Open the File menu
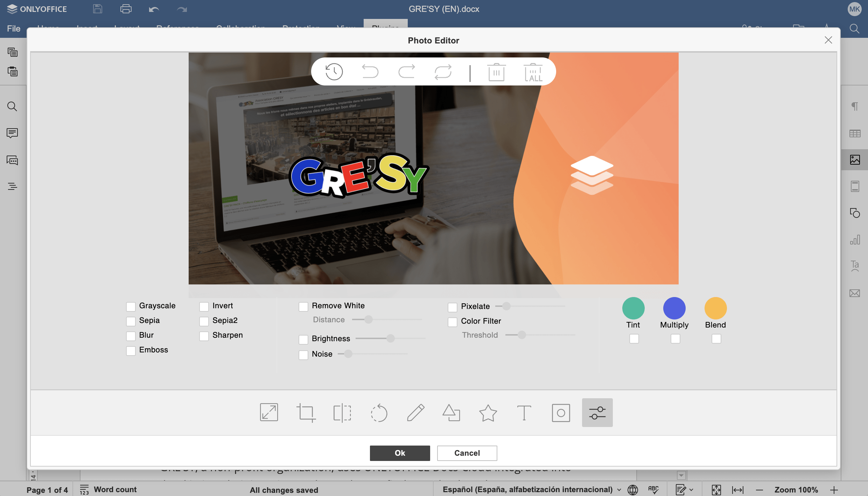The image size is (868, 496). (x=14, y=29)
